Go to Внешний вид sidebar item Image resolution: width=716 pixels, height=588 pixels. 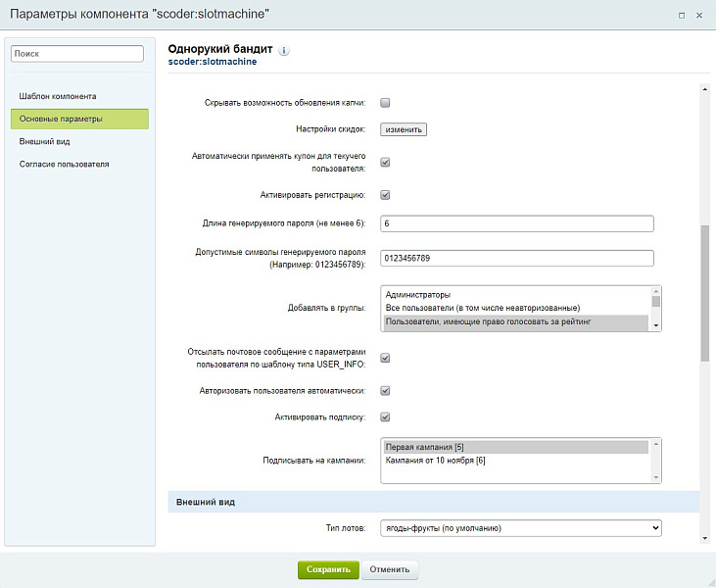(44, 141)
